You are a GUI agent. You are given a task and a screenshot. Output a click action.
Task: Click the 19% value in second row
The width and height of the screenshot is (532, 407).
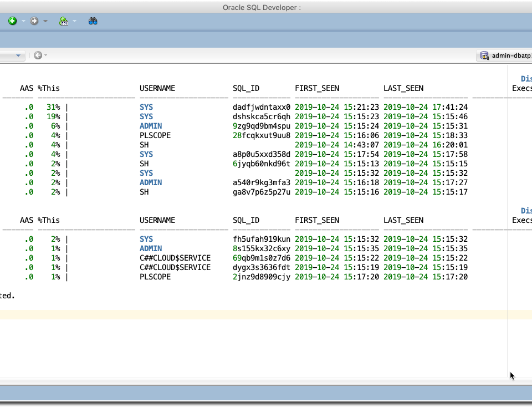pos(53,117)
